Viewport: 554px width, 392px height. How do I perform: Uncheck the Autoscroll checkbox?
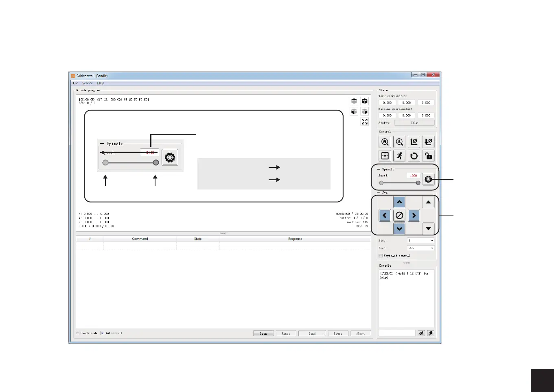tap(103, 333)
